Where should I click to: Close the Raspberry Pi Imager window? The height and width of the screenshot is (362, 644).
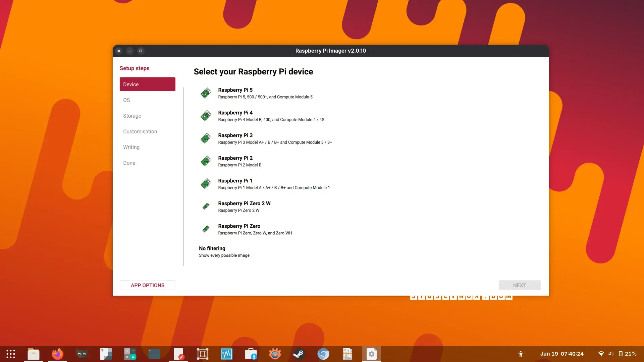coord(119,51)
